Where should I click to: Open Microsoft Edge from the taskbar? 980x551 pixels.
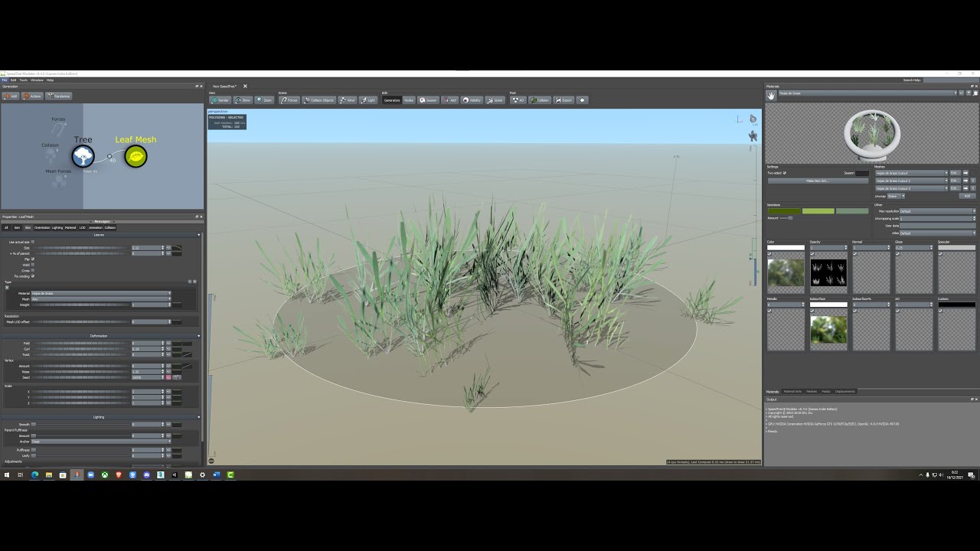pos(34,474)
